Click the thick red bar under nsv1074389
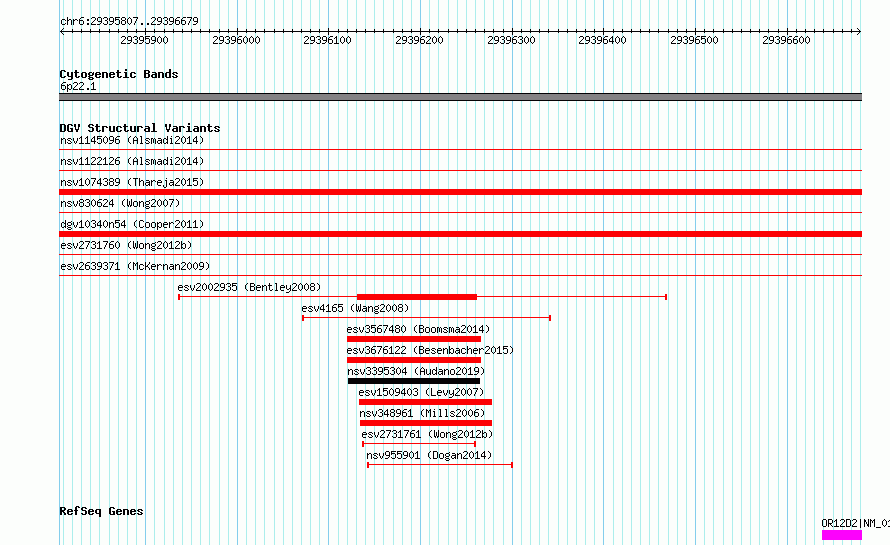 click(x=460, y=192)
